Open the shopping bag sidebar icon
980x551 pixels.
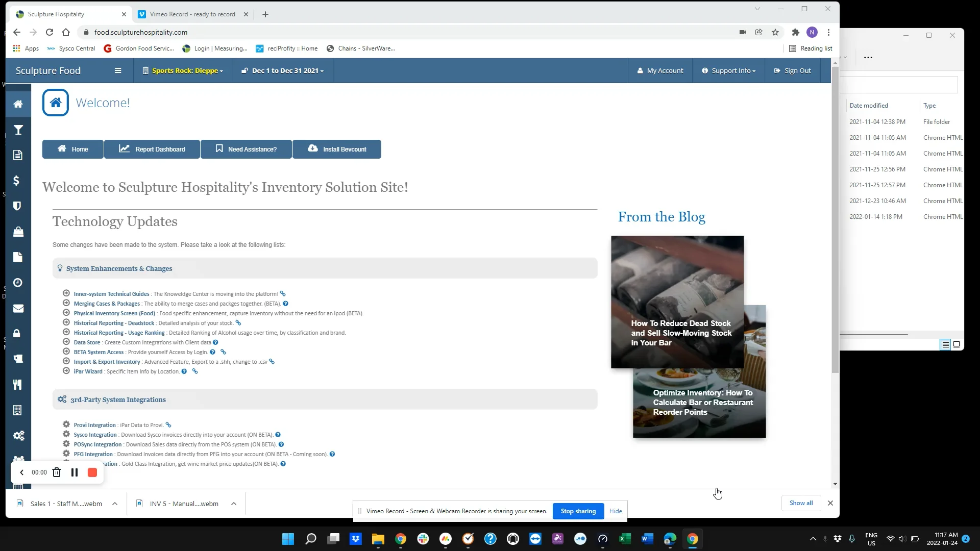pos(18,232)
